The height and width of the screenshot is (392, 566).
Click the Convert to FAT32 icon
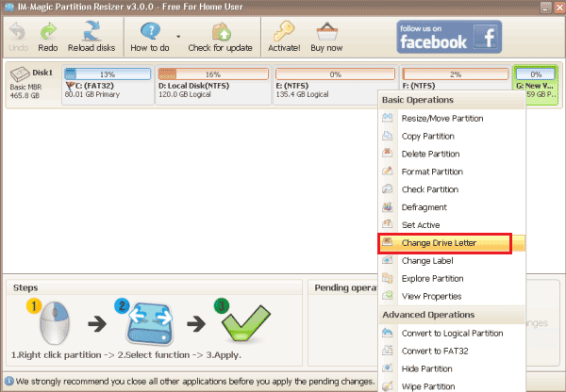[388, 350]
